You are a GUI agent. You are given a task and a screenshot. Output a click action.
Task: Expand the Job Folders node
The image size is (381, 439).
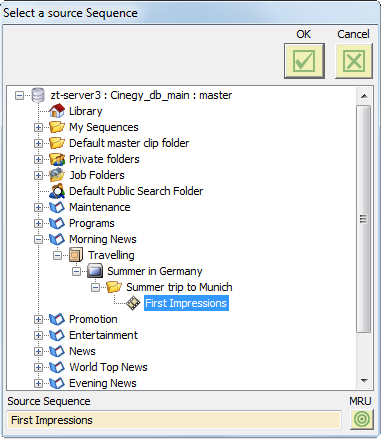(38, 175)
